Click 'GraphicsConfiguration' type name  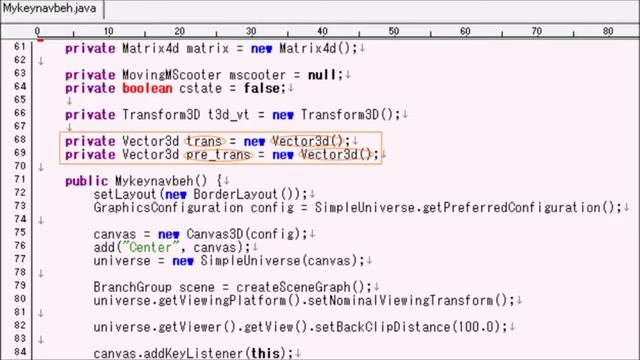point(168,208)
